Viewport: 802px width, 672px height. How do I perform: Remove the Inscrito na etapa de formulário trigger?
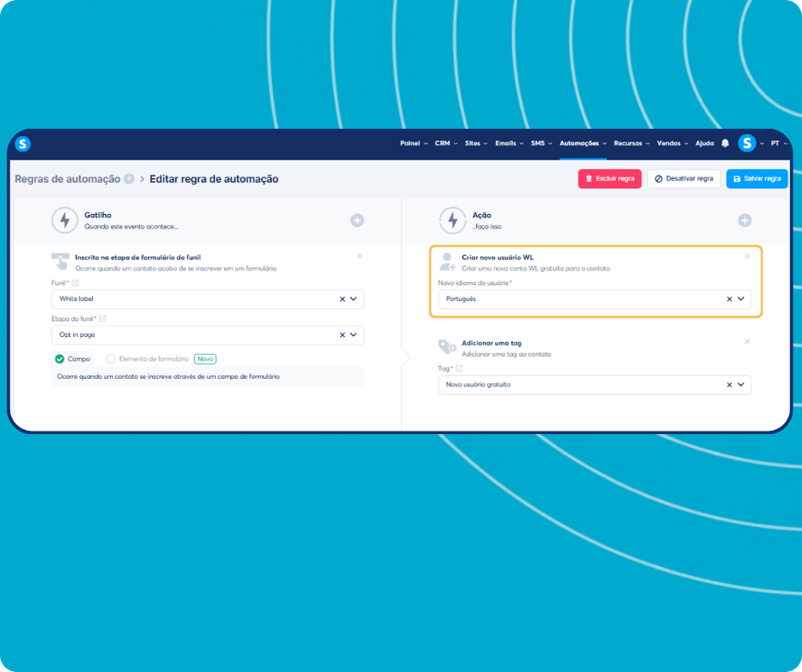pyautogui.click(x=359, y=256)
